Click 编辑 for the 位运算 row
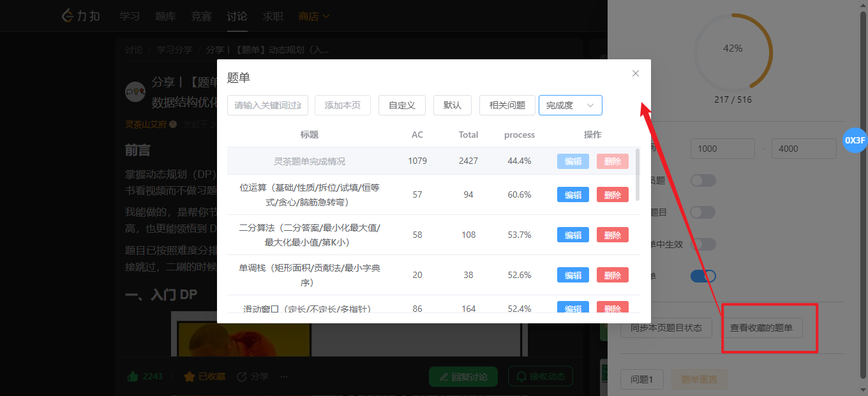868x396 pixels. 573,194
